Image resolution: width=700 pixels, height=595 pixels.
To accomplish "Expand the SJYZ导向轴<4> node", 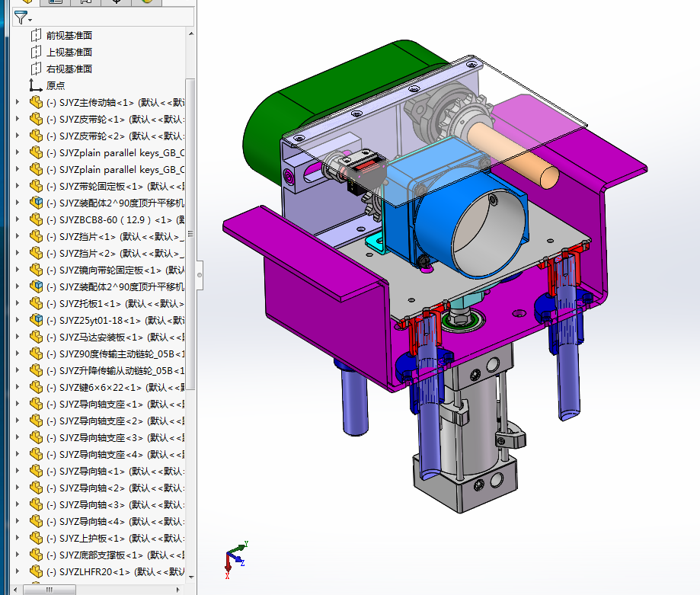I will 18,521.
